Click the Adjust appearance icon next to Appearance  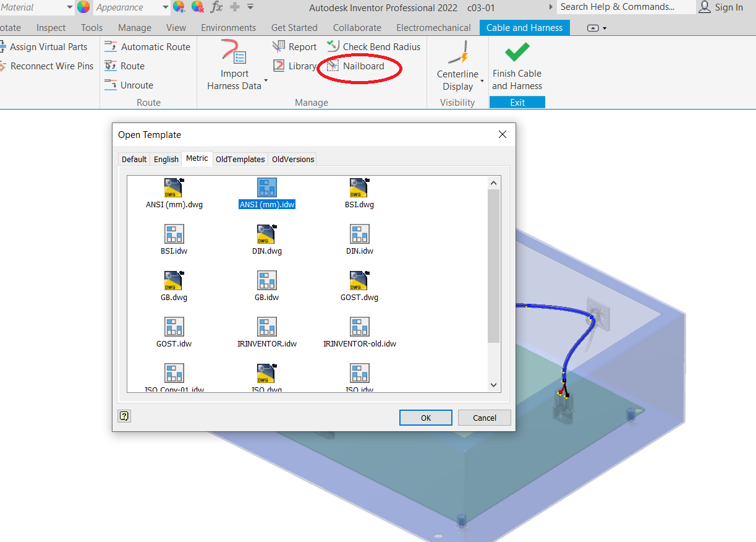[179, 7]
